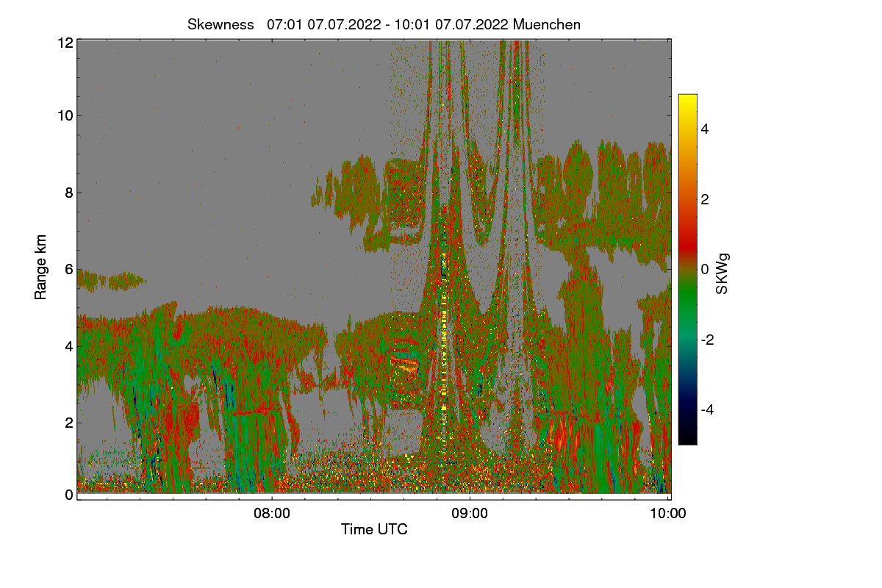Screen dimensions: 882x588
Task: Click the 0 km range tick label
Action: [69, 495]
